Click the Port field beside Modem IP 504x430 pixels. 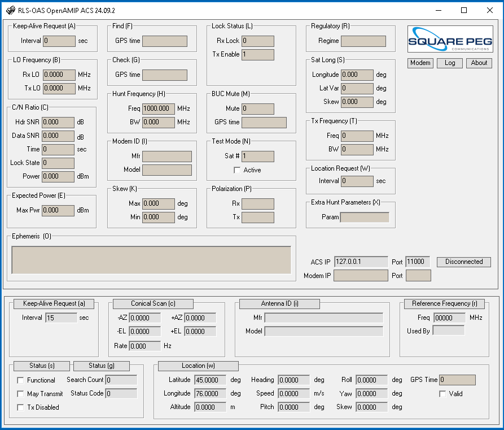pyautogui.click(x=418, y=276)
